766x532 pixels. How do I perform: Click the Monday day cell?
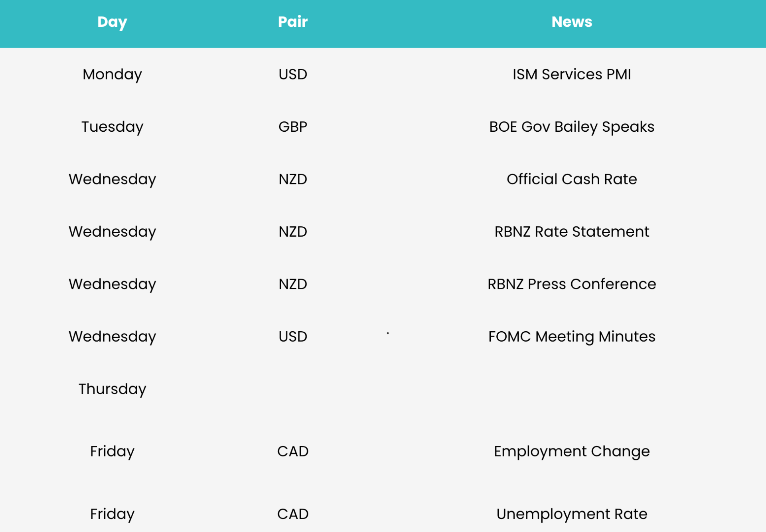pyautogui.click(x=112, y=75)
